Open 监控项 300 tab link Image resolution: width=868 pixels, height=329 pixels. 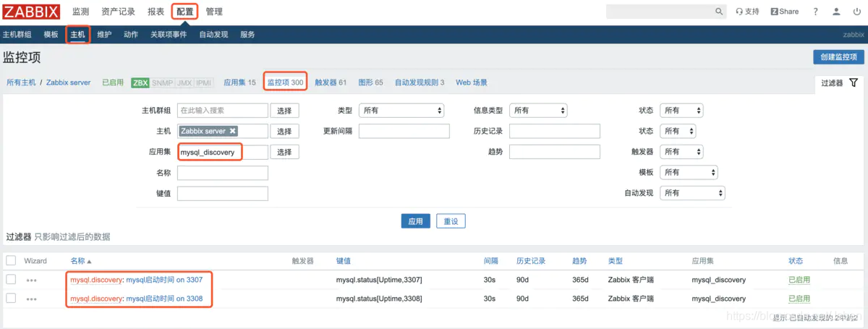tap(286, 82)
